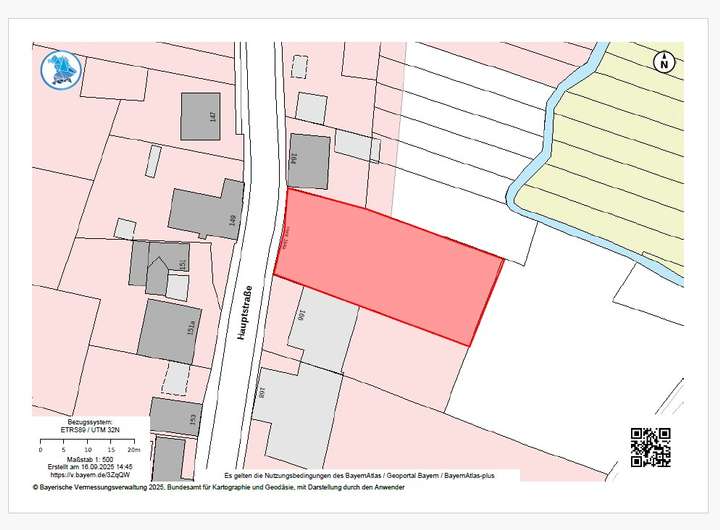Click the building numbered 104

tap(308, 160)
